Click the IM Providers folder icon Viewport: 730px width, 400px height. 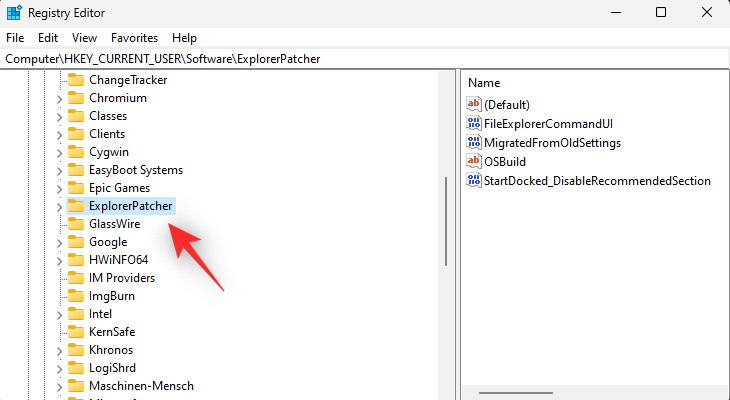pos(75,278)
